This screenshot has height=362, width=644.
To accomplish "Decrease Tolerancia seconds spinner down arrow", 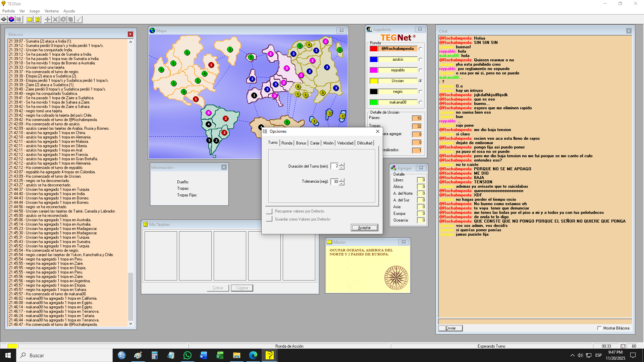I will [341, 183].
